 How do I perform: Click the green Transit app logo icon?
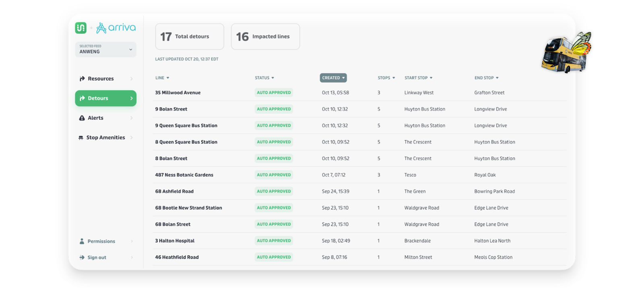point(80,28)
